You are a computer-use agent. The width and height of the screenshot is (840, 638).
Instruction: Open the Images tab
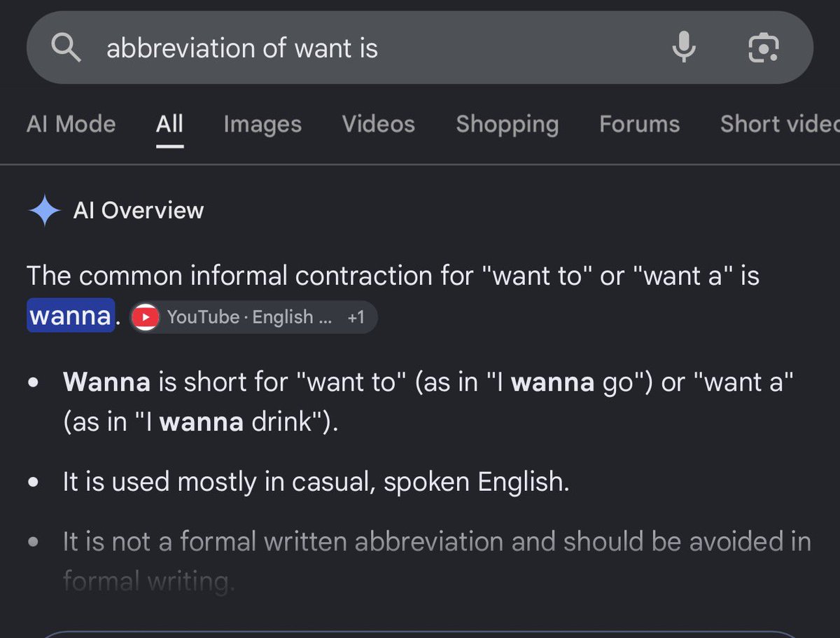[x=262, y=124]
